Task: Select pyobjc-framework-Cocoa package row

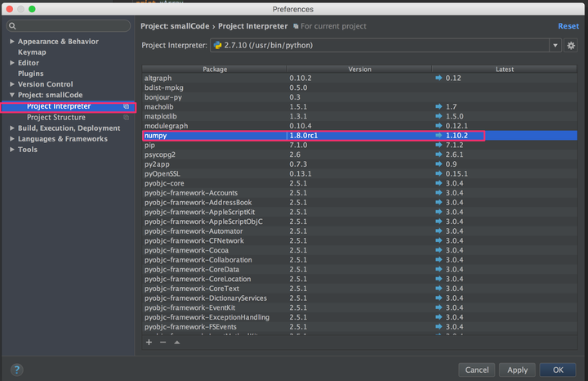Action: (359, 250)
